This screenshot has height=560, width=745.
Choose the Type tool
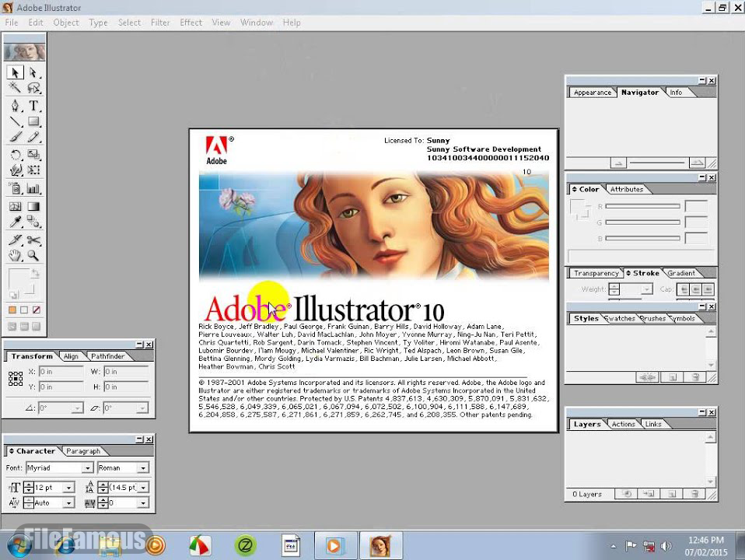tap(33, 106)
